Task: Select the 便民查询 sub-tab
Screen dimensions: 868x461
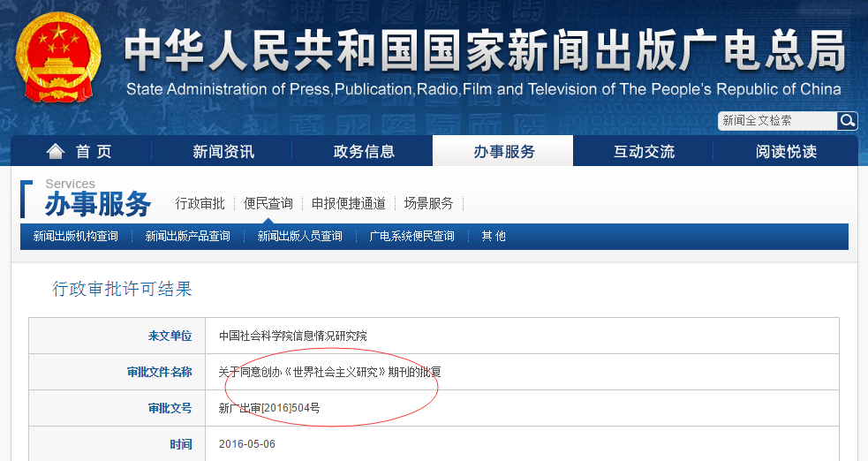Action: (x=268, y=204)
